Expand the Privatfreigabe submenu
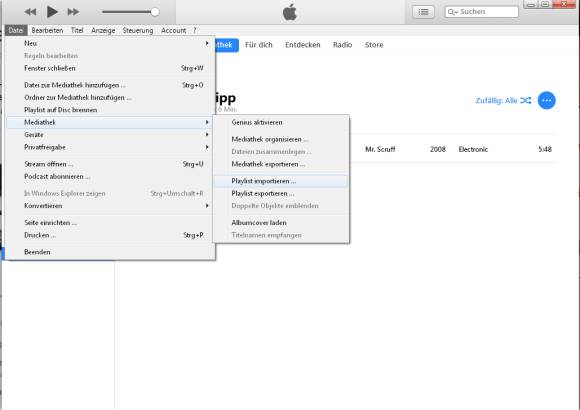 (x=110, y=147)
